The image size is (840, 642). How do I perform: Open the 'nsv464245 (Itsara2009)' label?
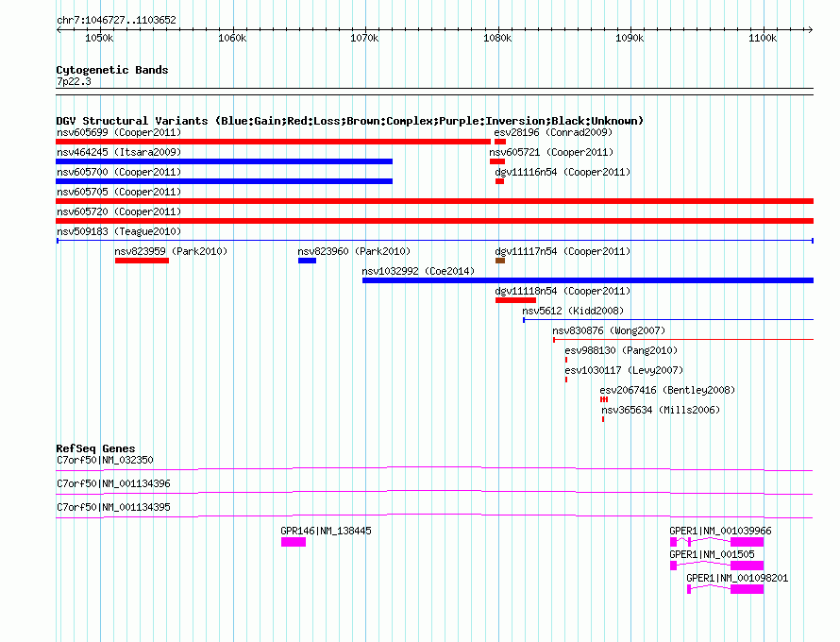click(119, 152)
